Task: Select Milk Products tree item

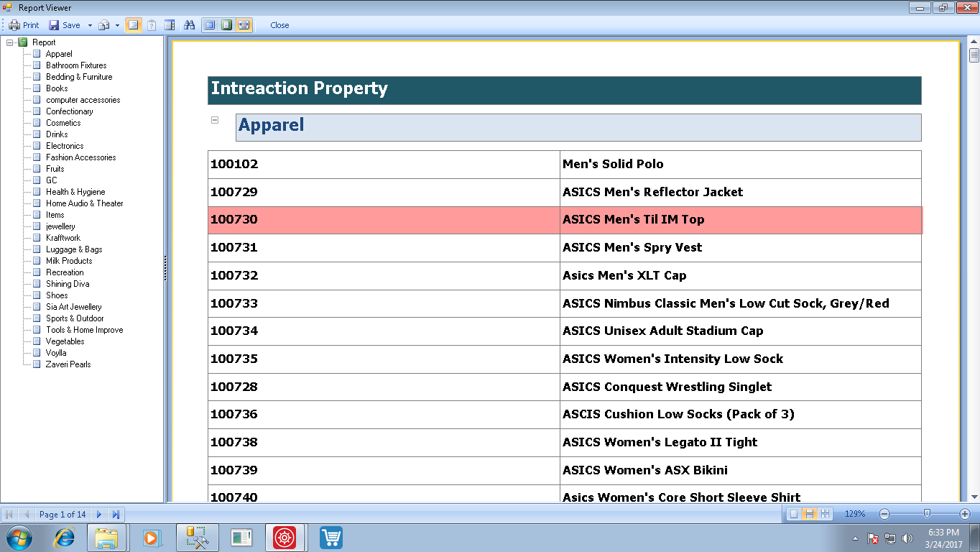Action: click(69, 261)
